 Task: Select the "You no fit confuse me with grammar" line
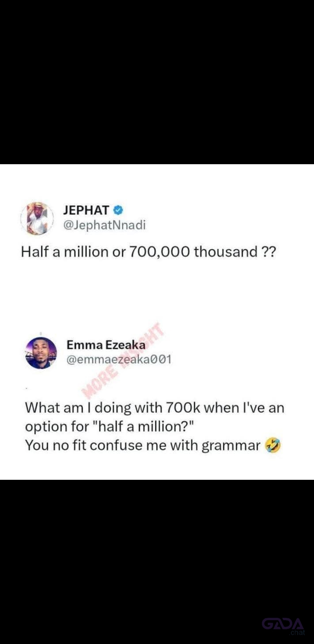(x=142, y=446)
